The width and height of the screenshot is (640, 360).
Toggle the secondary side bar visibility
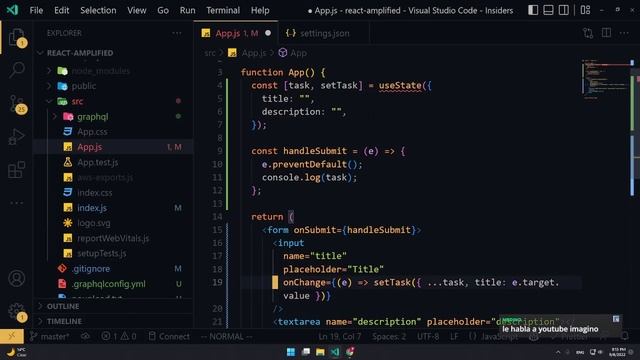564,10
